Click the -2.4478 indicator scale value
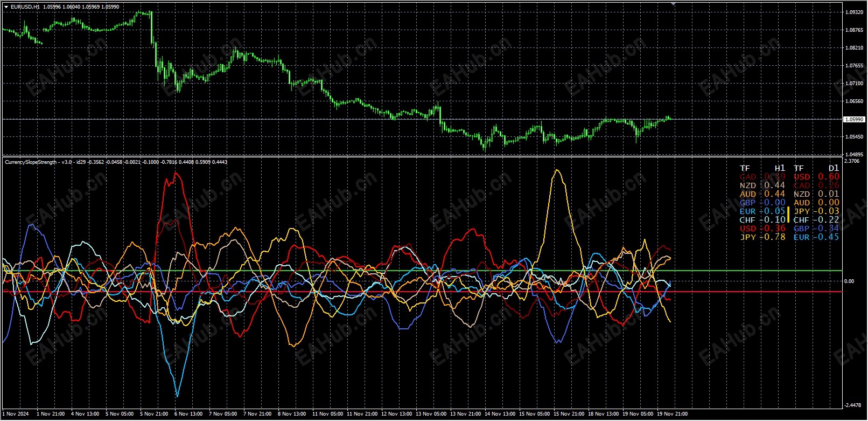The width and height of the screenshot is (868, 421). tap(853, 406)
